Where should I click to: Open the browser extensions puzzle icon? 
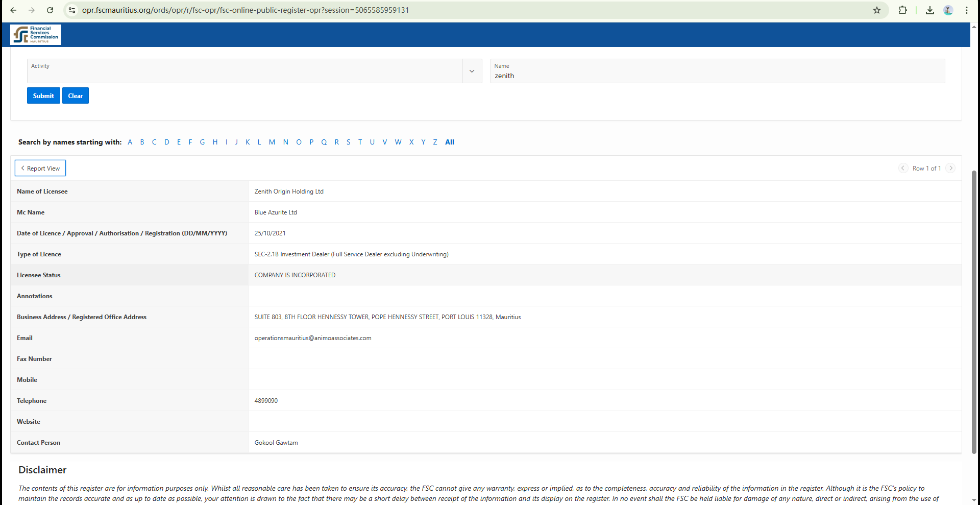pyautogui.click(x=902, y=10)
